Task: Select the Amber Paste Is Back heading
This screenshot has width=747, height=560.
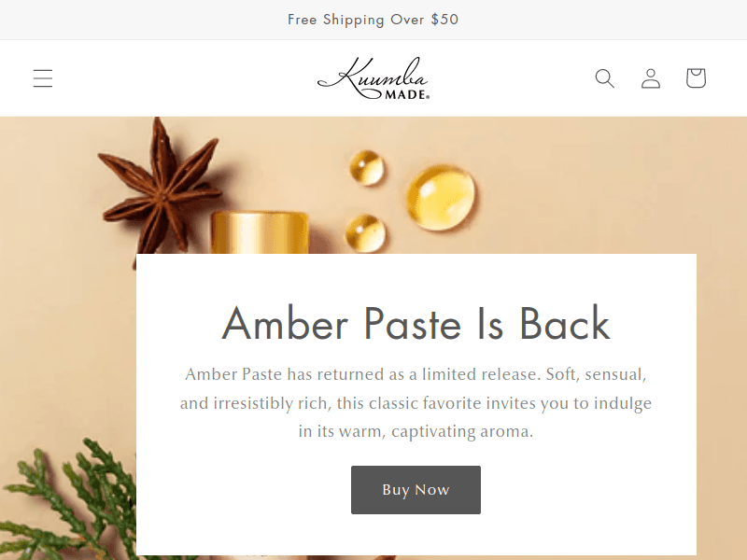Action: coord(416,324)
